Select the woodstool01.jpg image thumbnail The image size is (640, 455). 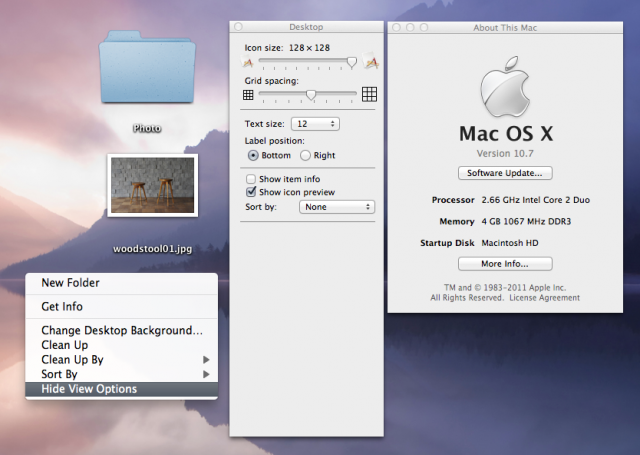click(x=153, y=185)
